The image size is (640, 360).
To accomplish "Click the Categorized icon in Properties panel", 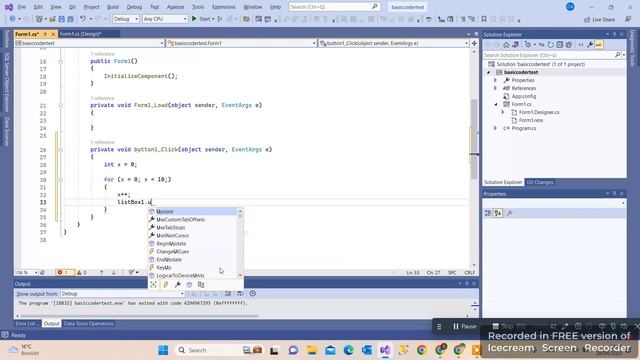I will pos(488,213).
